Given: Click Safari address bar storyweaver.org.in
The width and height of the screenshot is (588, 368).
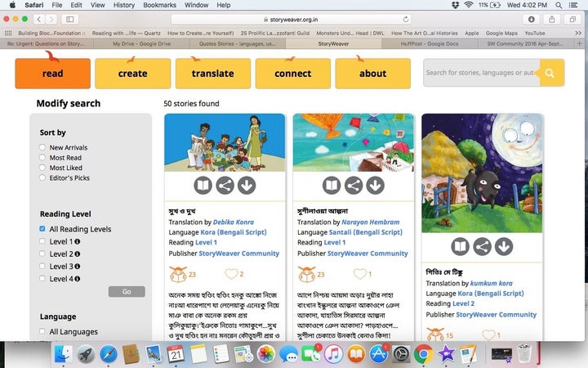Looking at the screenshot, I should pos(291,19).
